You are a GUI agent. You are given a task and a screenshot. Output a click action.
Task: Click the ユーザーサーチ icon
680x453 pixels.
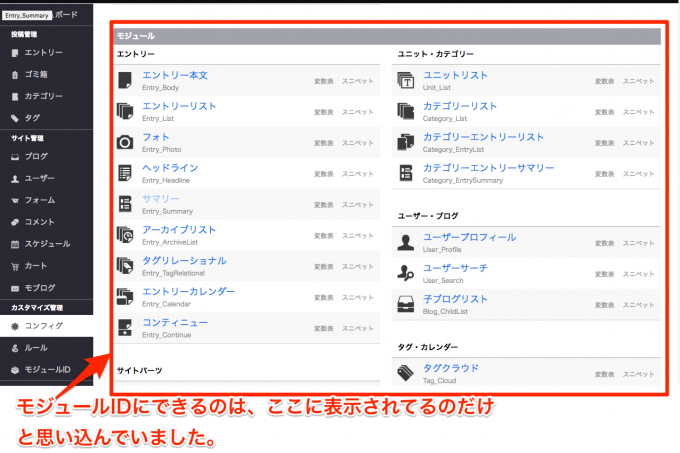coord(406,273)
